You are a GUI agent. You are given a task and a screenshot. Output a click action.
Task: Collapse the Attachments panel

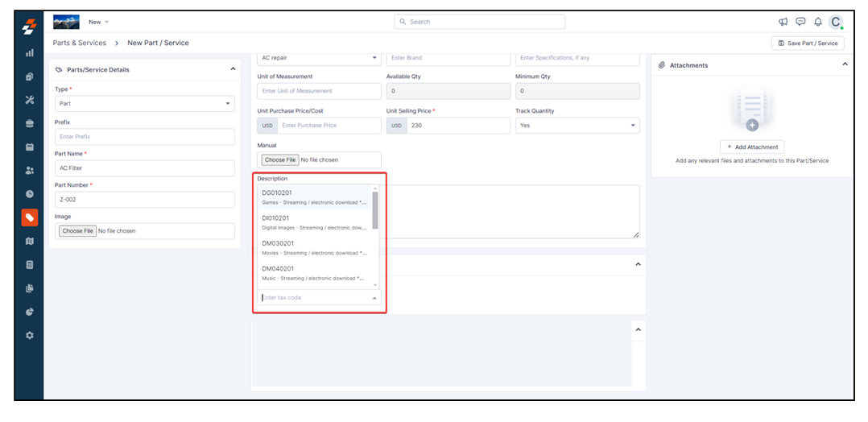pyautogui.click(x=845, y=64)
